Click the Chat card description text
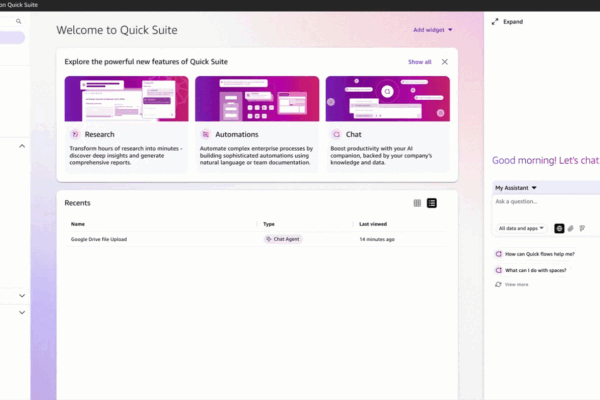 (x=381, y=155)
